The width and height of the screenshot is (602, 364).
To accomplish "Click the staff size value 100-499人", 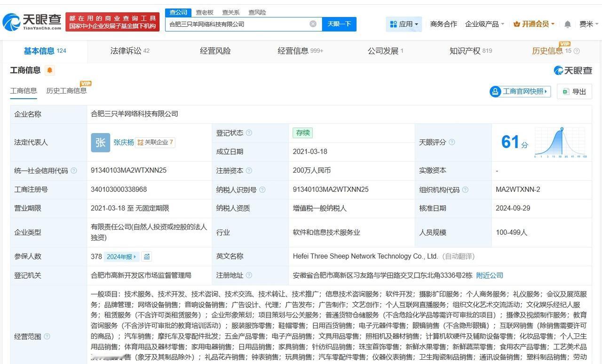I will 511,232.
